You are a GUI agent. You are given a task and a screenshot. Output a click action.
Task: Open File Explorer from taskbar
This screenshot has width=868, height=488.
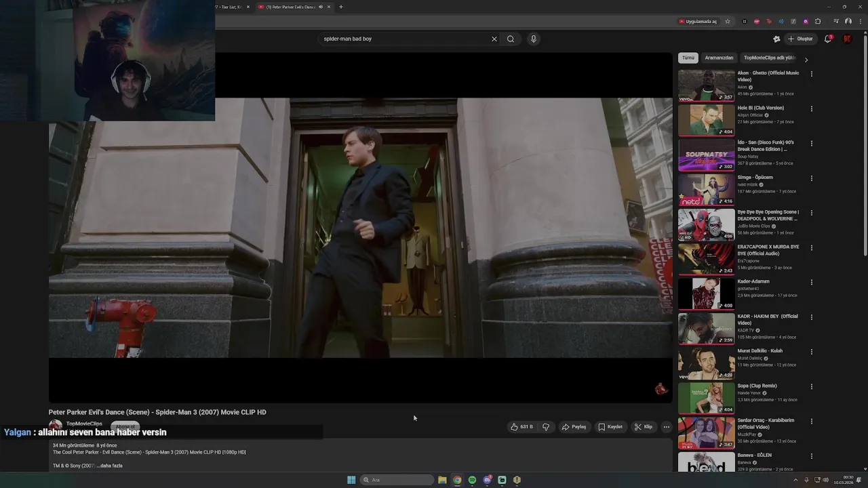click(x=442, y=480)
